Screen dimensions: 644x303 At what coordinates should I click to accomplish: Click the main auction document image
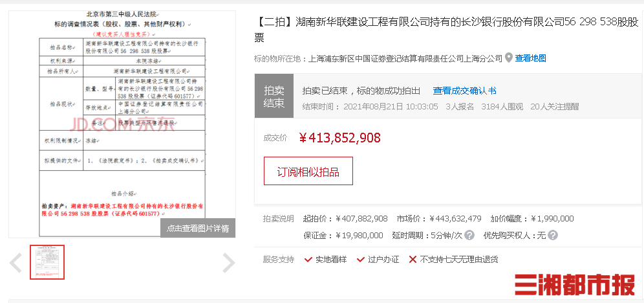[x=122, y=124]
